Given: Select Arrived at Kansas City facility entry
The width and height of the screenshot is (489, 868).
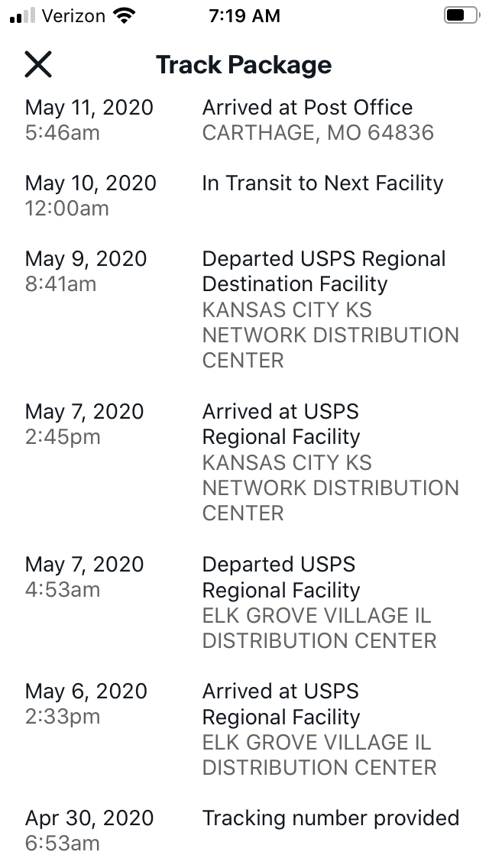Looking at the screenshot, I should click(244, 462).
